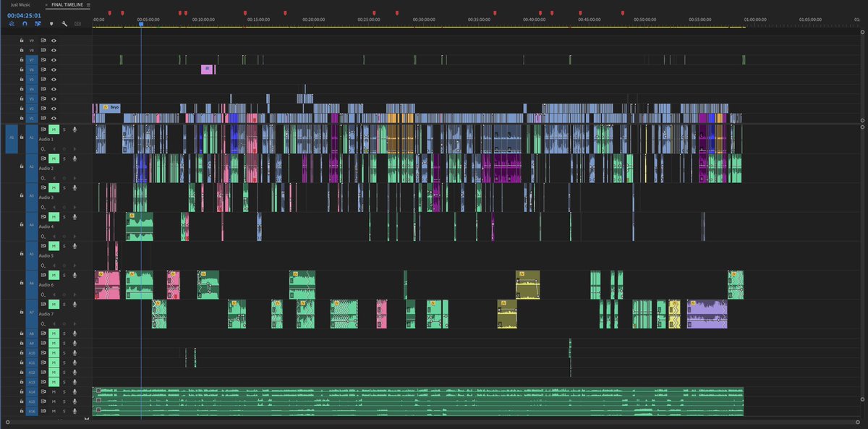Click A1 source patching indicator
Viewport: 868px width, 429px height.
click(x=11, y=138)
